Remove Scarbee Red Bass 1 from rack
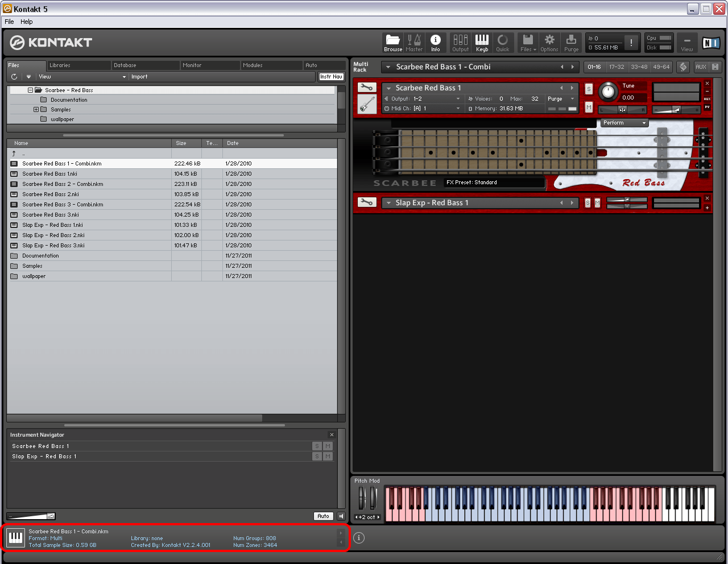The image size is (728, 564). [x=707, y=84]
